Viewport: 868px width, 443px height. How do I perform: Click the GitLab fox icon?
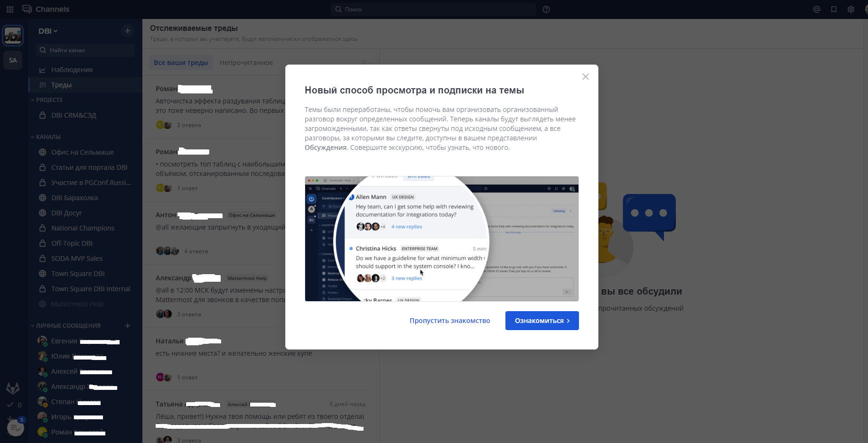coord(13,388)
